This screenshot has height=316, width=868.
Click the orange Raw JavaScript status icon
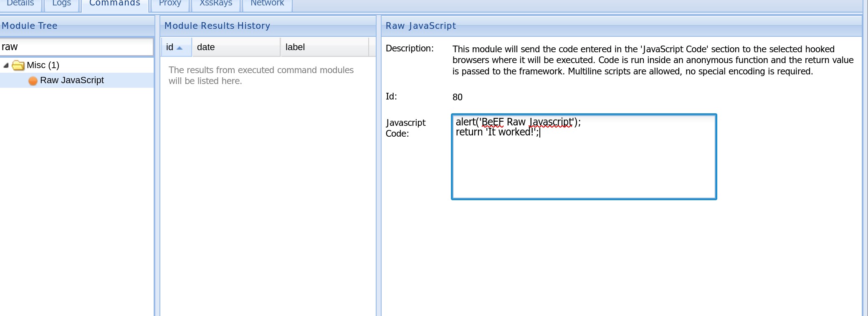33,81
